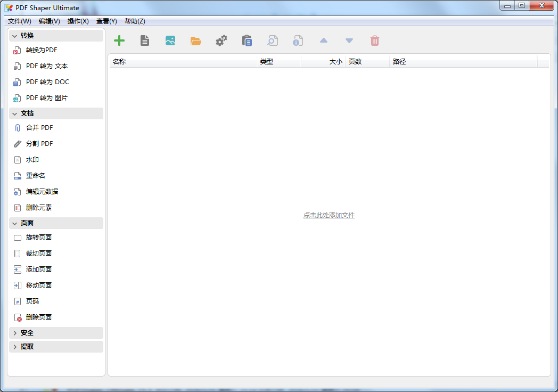This screenshot has height=392, width=558.
Task: Select 旋转页面 in the sidebar
Action: point(39,238)
